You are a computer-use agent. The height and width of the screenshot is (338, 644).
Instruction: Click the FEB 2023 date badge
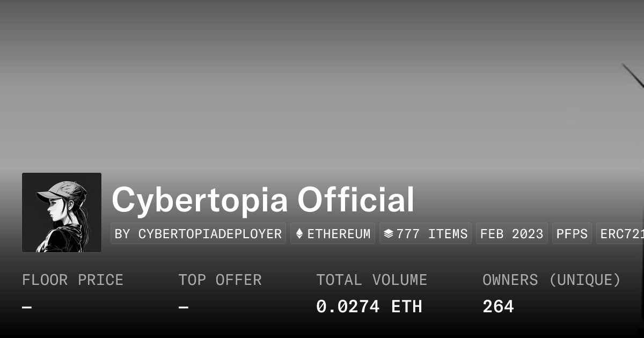[x=512, y=234]
